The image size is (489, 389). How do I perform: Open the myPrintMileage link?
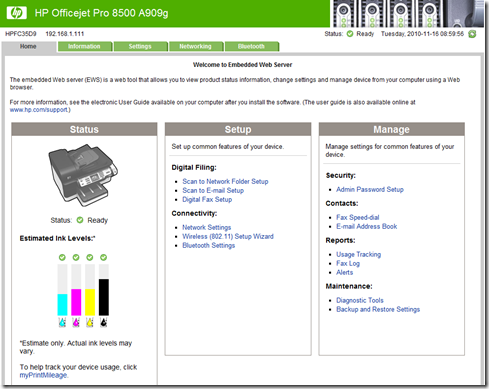(43, 375)
